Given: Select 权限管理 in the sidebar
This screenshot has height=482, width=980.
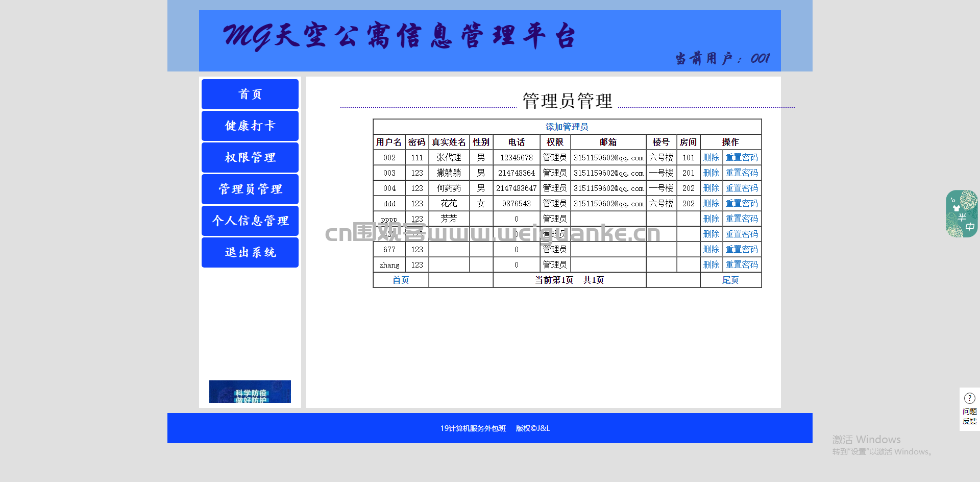Looking at the screenshot, I should pyautogui.click(x=250, y=157).
